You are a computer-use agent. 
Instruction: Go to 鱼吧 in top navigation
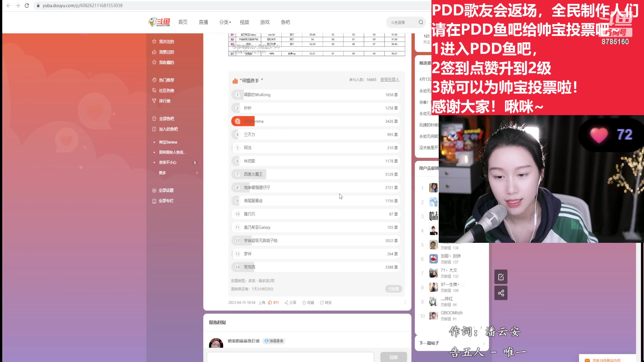(x=286, y=22)
